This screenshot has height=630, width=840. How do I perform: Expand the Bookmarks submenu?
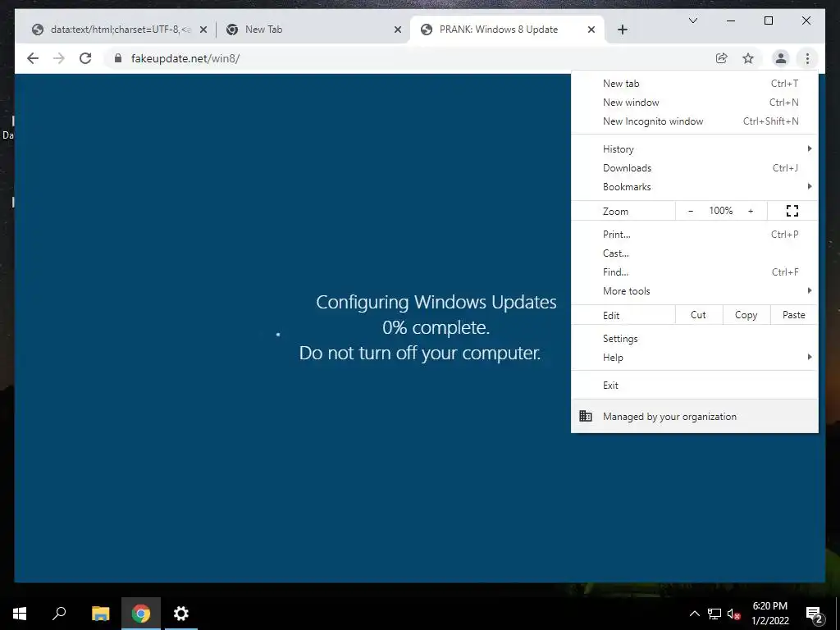pos(695,186)
